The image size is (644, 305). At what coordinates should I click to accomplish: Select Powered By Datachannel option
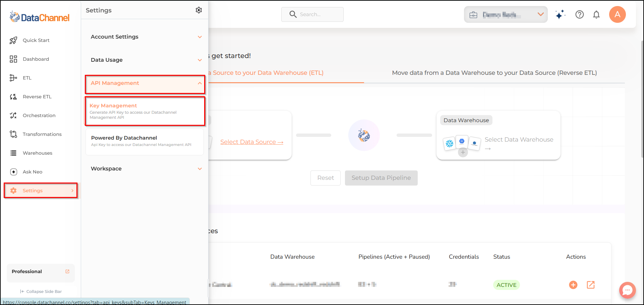[x=145, y=142]
